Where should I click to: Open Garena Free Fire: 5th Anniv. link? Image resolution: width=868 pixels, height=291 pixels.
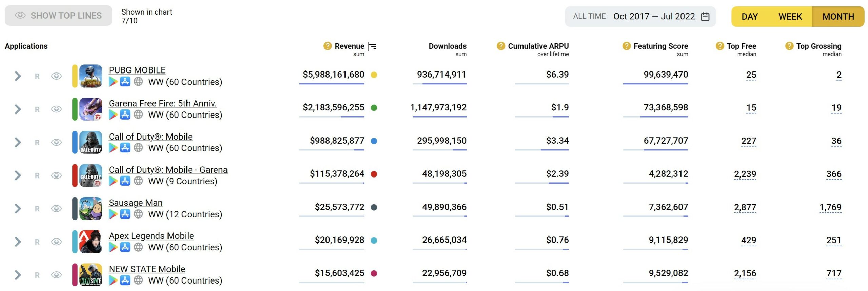[162, 103]
